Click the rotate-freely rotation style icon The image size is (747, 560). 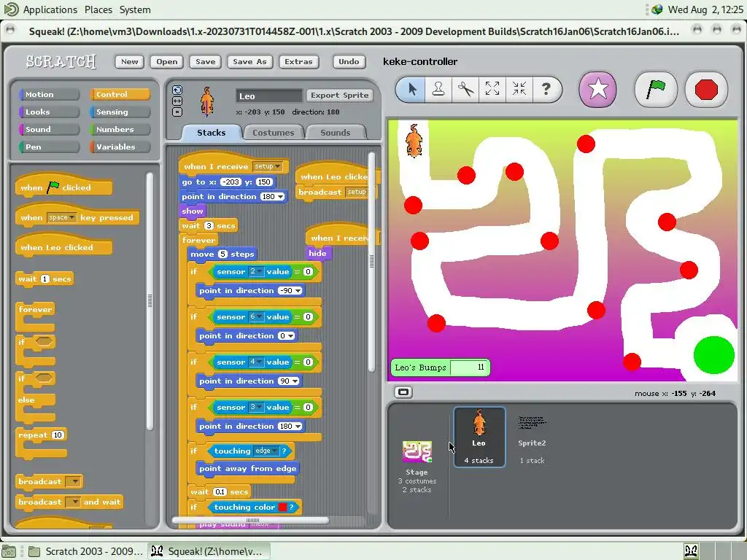click(177, 90)
